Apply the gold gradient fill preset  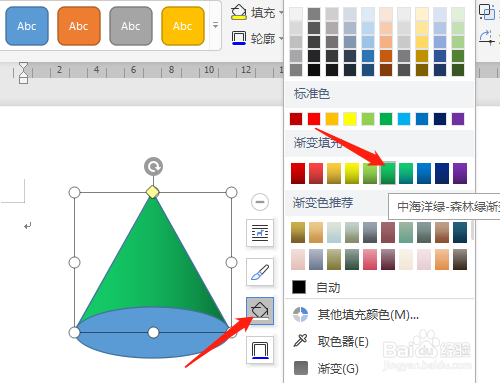(x=334, y=173)
